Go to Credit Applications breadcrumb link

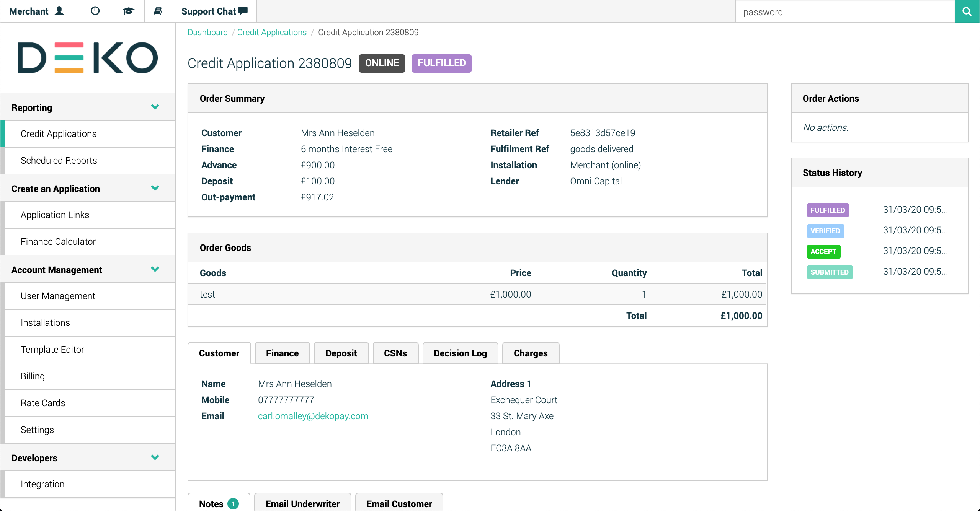(x=272, y=32)
